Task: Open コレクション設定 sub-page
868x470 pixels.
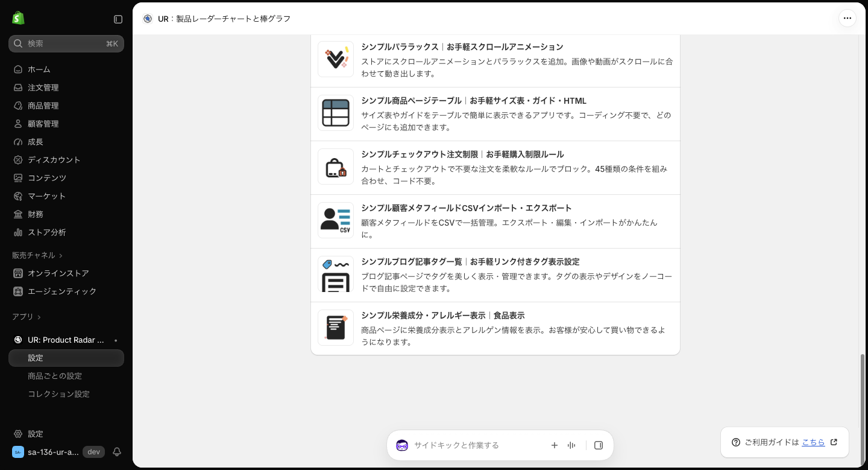Action: click(66, 394)
